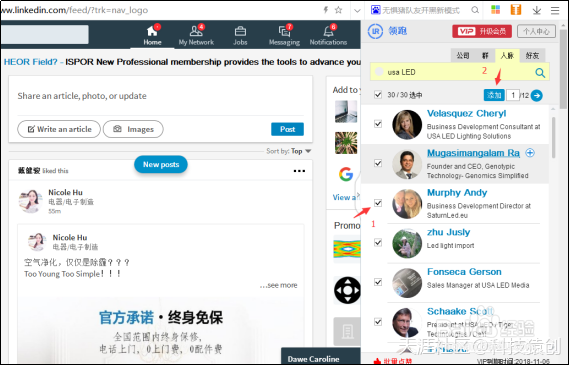Click the search magnifier in usa LED field
The image size is (569, 366).
[x=540, y=73]
